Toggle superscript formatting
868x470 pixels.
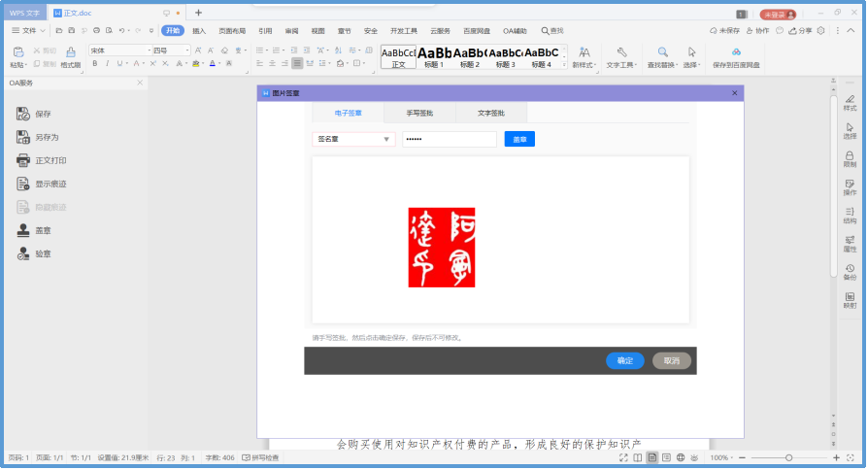153,64
